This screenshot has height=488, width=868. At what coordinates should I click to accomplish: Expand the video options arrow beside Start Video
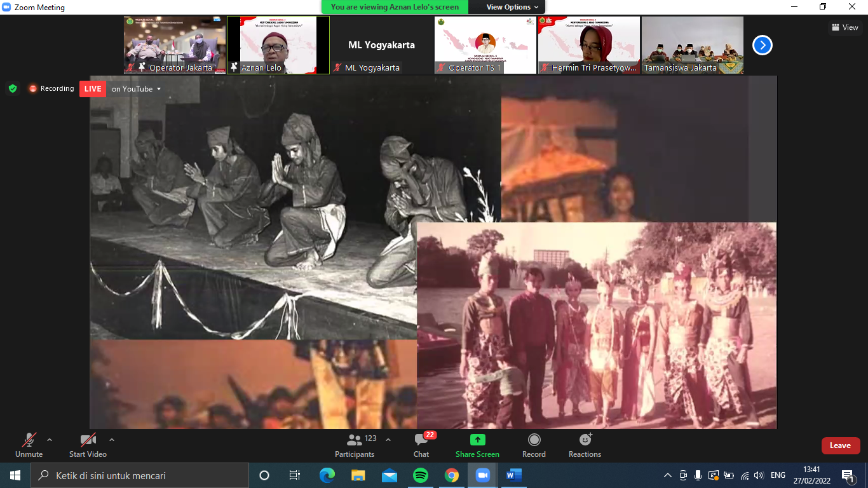click(x=112, y=440)
